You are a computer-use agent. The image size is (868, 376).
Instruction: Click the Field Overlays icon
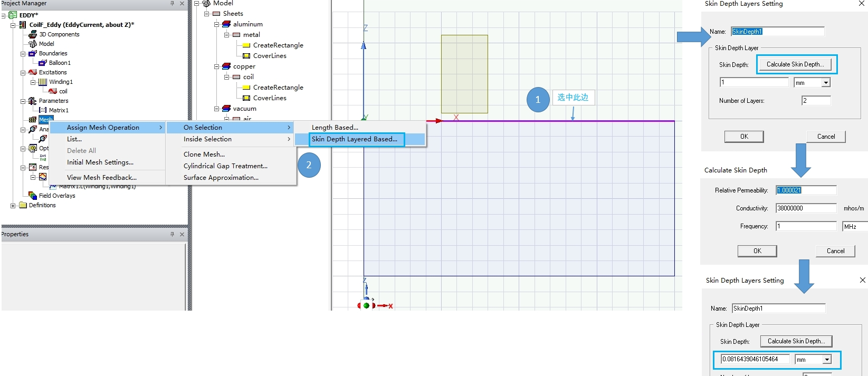pyautogui.click(x=33, y=196)
